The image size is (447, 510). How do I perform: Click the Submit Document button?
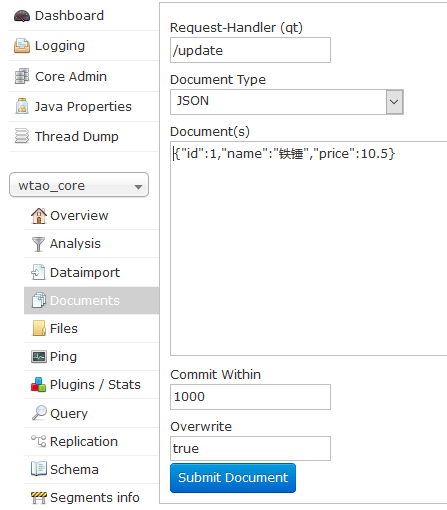coord(233,478)
